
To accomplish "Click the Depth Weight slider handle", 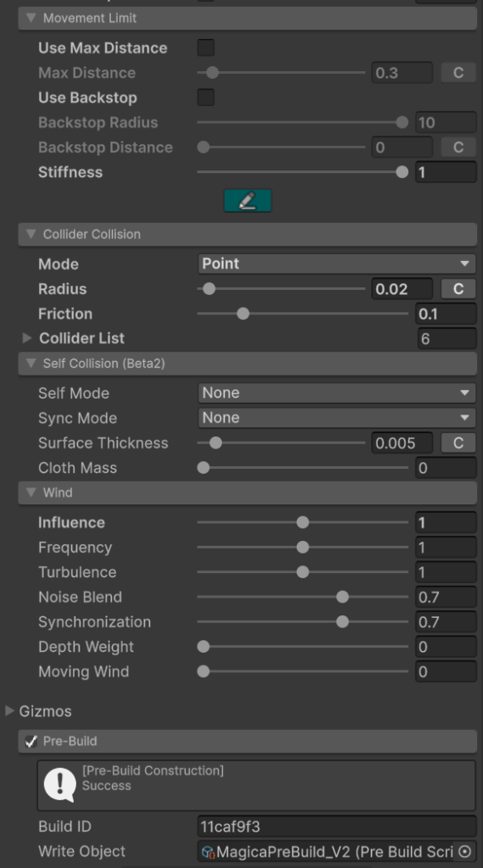I will (x=203, y=647).
